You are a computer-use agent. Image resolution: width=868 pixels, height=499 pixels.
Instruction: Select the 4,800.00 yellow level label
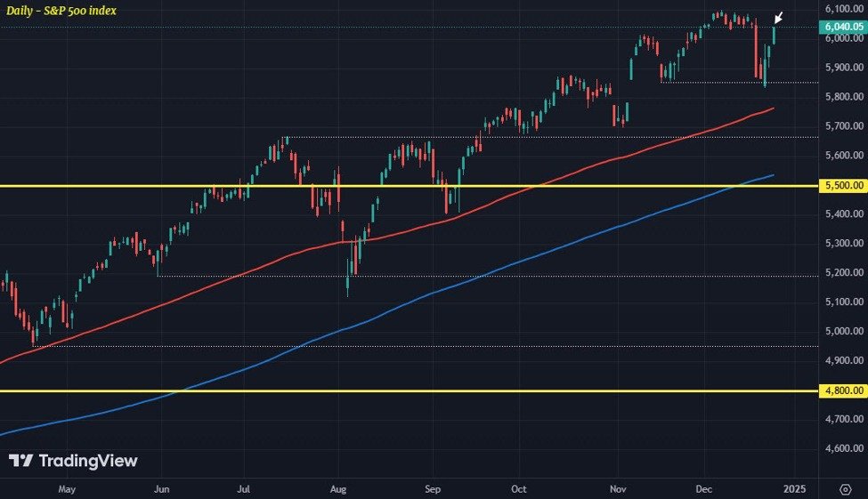pyautogui.click(x=843, y=390)
